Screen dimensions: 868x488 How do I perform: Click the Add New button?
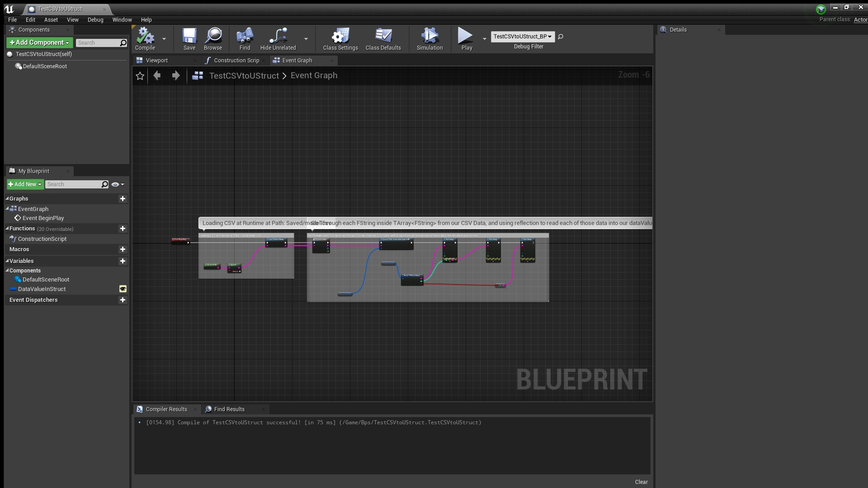[25, 184]
